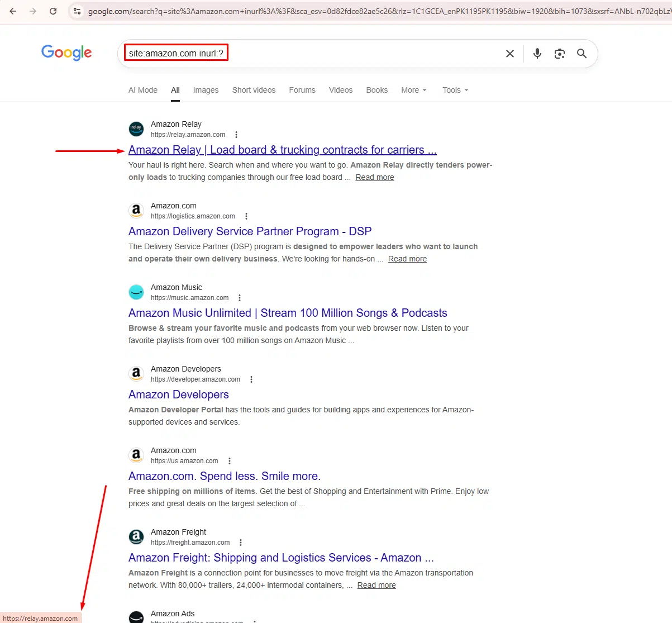
Task: Click the Amazon Relay favicon
Action: pos(136,129)
